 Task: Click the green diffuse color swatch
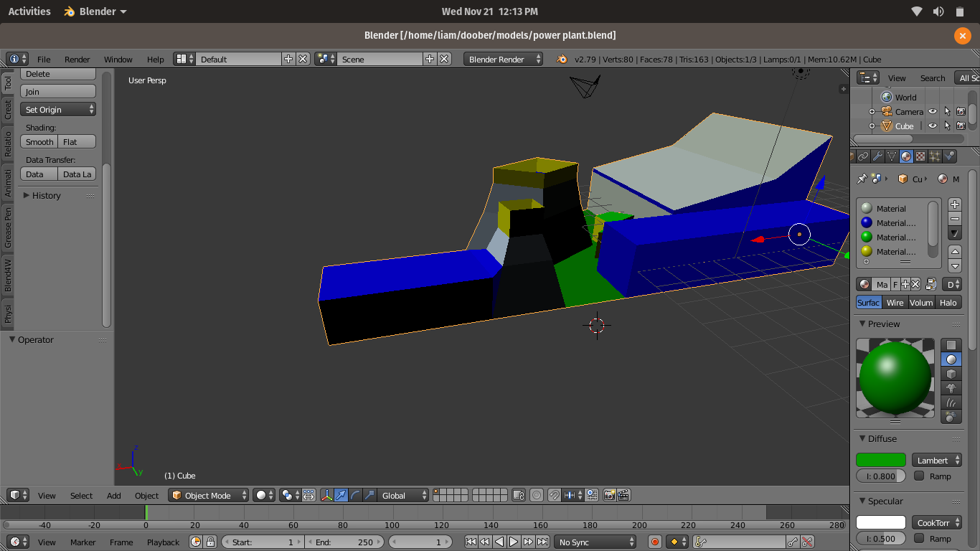coord(880,461)
